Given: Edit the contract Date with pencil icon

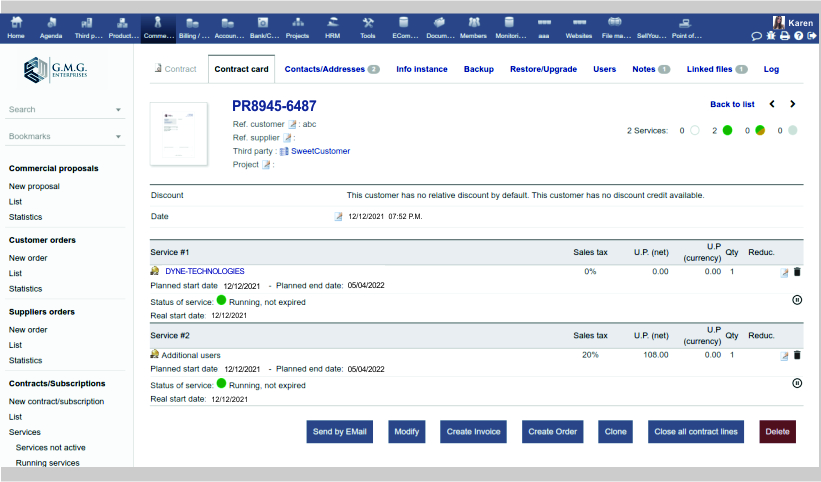Looking at the screenshot, I should click(338, 216).
